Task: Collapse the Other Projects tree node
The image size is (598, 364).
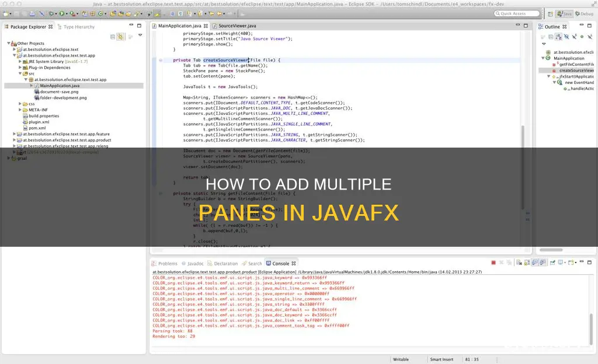Action: [9, 43]
